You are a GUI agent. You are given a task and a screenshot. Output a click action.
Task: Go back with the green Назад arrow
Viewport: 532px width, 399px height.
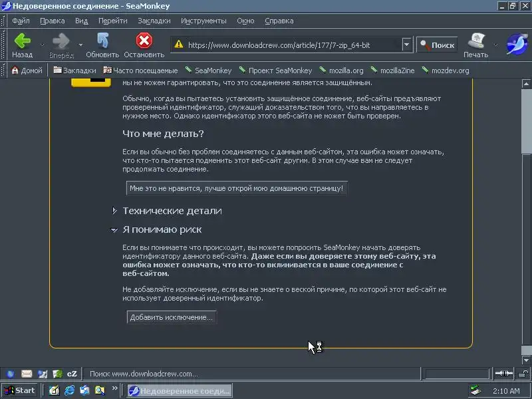(x=23, y=45)
